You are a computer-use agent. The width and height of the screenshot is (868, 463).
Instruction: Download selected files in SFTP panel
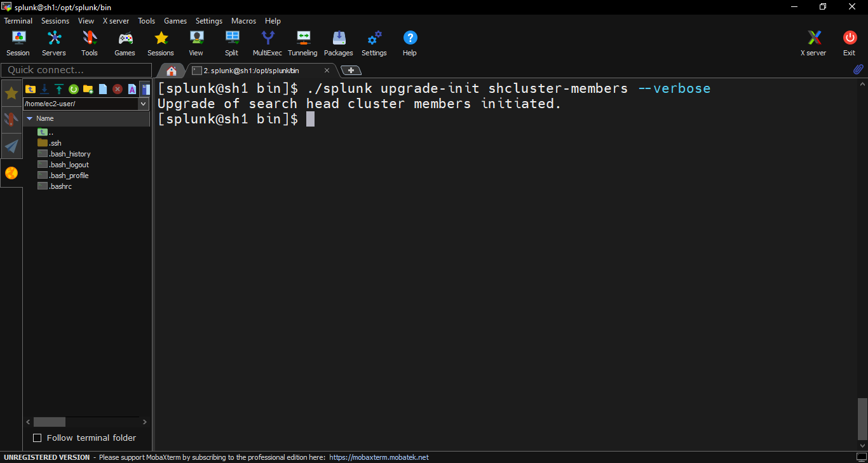click(44, 89)
